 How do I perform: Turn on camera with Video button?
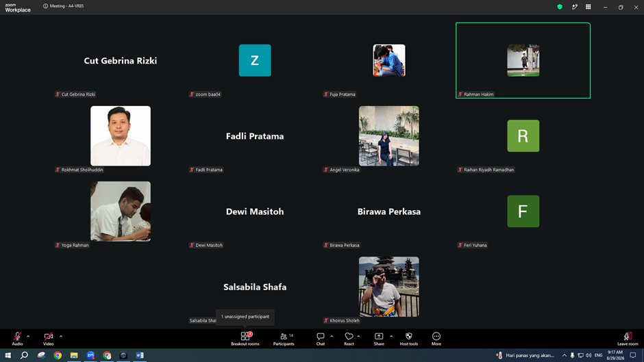coord(49,339)
